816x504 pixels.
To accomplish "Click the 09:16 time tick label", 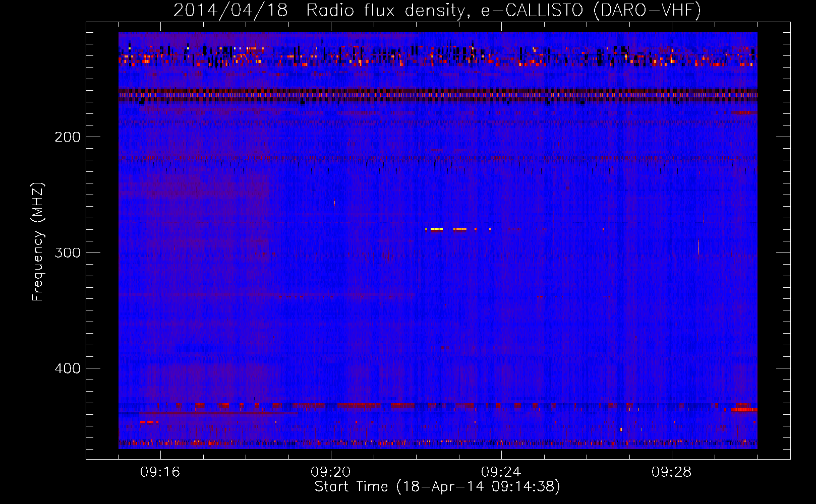I will [160, 472].
